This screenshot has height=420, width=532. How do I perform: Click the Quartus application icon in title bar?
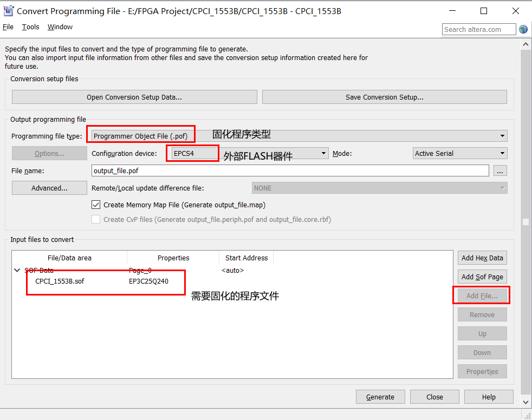[x=9, y=10]
